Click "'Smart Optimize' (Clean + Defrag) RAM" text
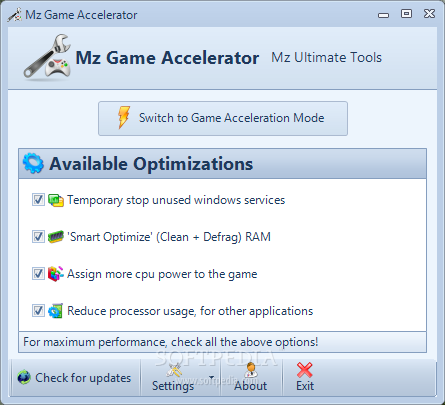The height and width of the screenshot is (405, 445). [x=169, y=237]
